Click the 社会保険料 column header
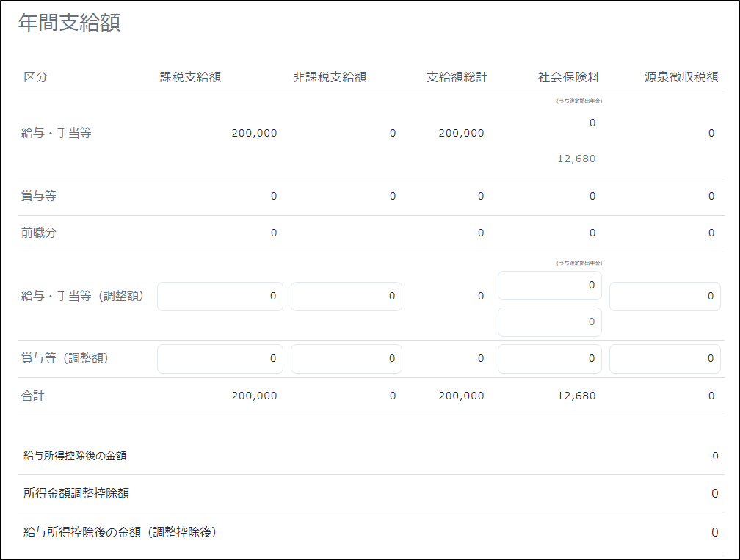Viewport: 740px width, 560px height. point(569,77)
